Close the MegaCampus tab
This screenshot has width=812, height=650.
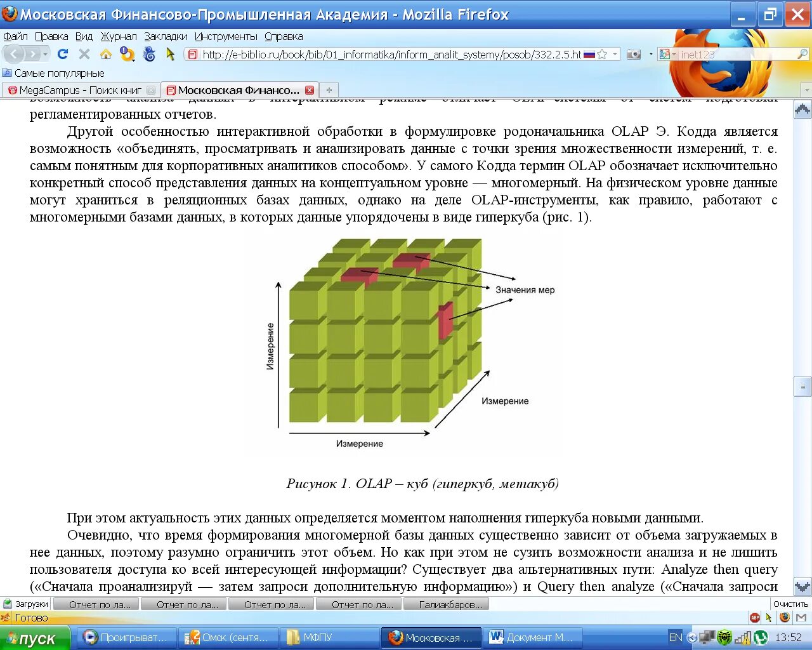pos(151,90)
